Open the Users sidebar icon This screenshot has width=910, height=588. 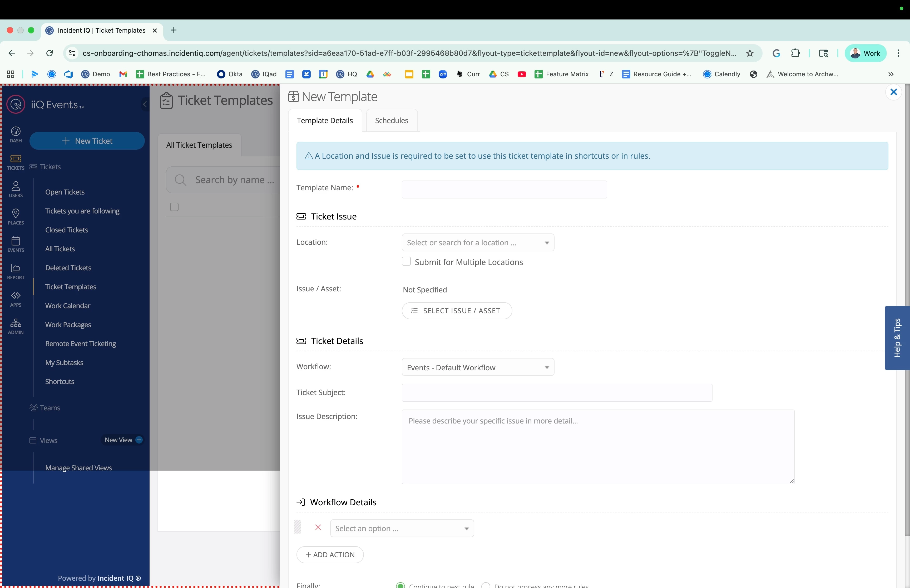point(16,189)
